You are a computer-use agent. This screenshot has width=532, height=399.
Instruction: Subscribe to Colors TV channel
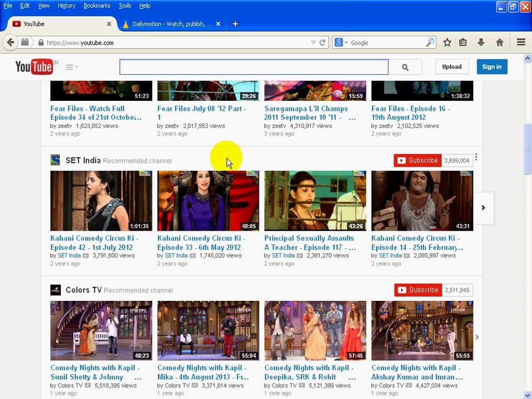418,290
